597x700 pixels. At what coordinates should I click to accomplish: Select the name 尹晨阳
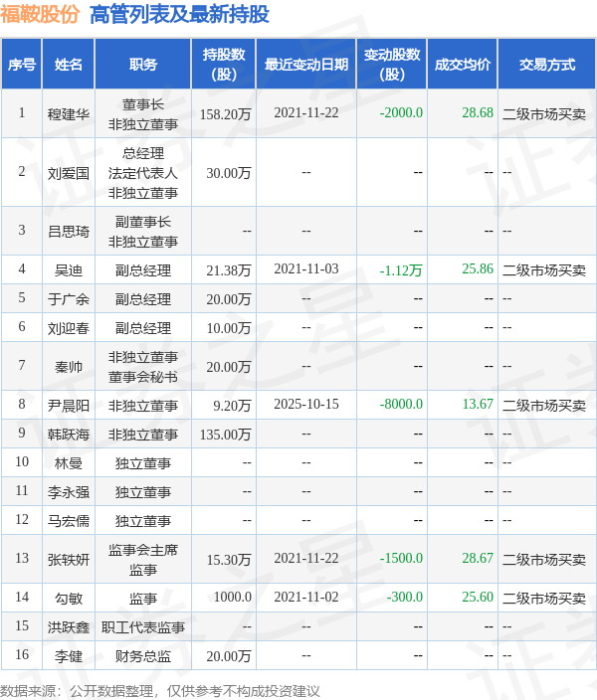[x=69, y=406]
